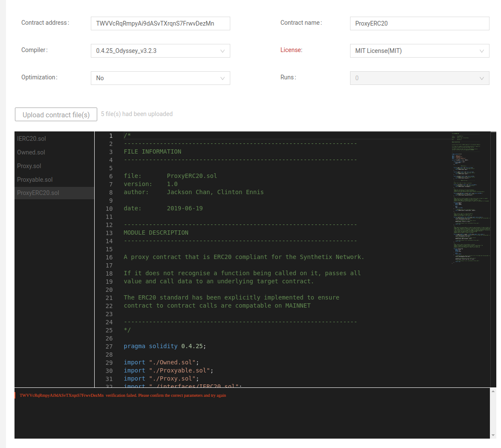Open the disabled Runs dropdown
Image resolution: width=501 pixels, height=448 pixels.
pos(420,78)
